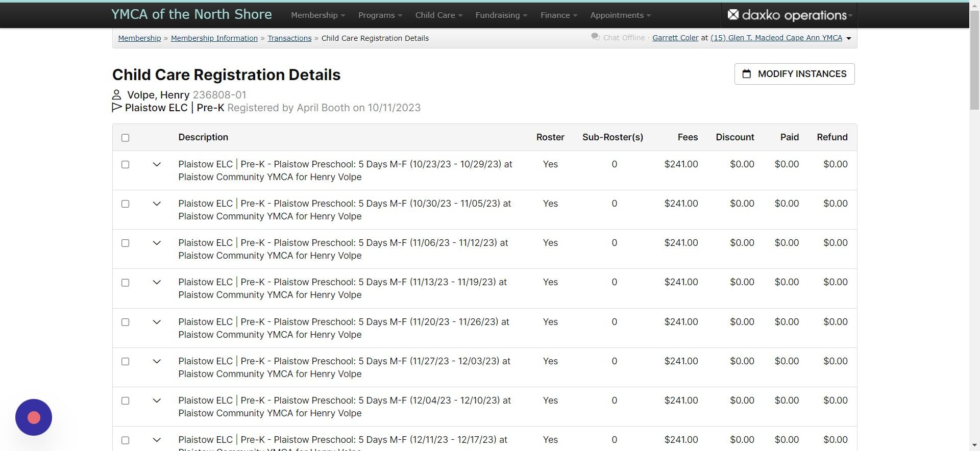Check the box for the 11/20/23 - 11/26/23 row
The height and width of the screenshot is (451, 980).
click(126, 322)
